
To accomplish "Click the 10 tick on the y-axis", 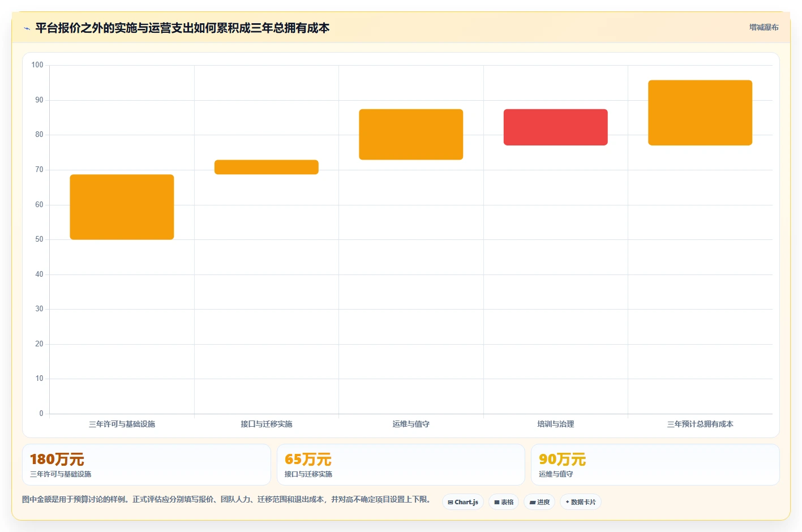I will pyautogui.click(x=39, y=379).
